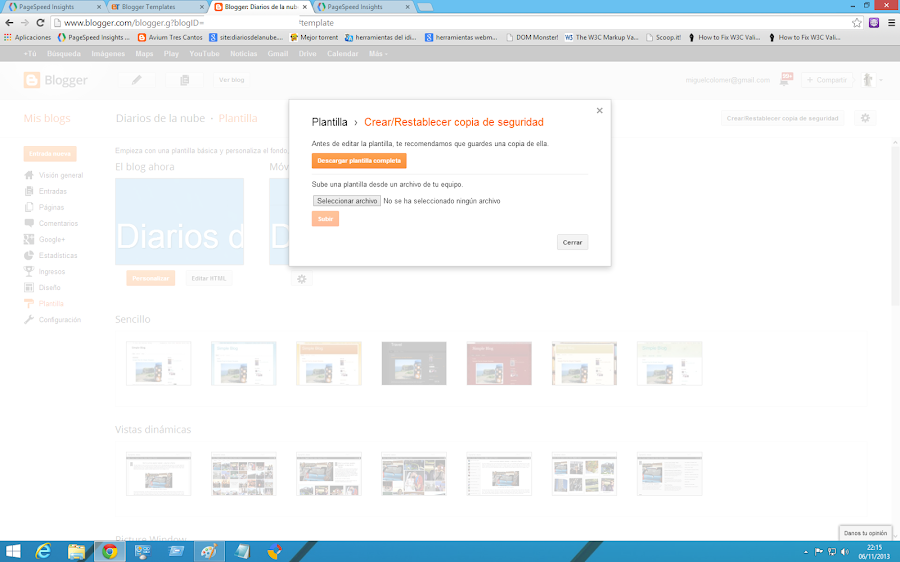Click the Entrada nueva button
This screenshot has width=900, height=562.
click(50, 154)
